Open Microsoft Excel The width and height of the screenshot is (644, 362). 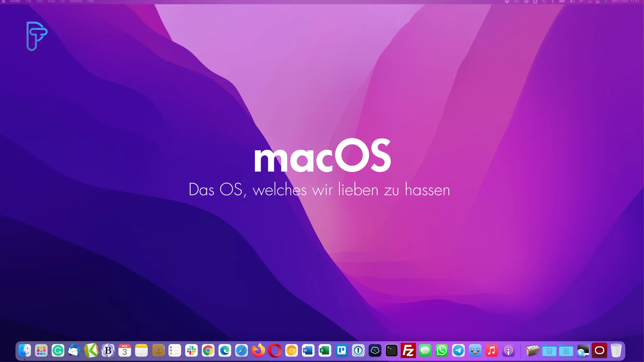coord(325,350)
